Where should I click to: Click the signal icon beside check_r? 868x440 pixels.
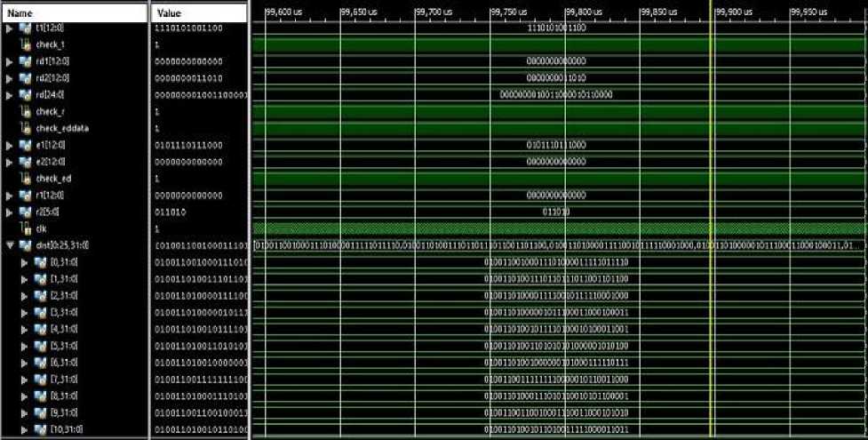tap(25, 111)
